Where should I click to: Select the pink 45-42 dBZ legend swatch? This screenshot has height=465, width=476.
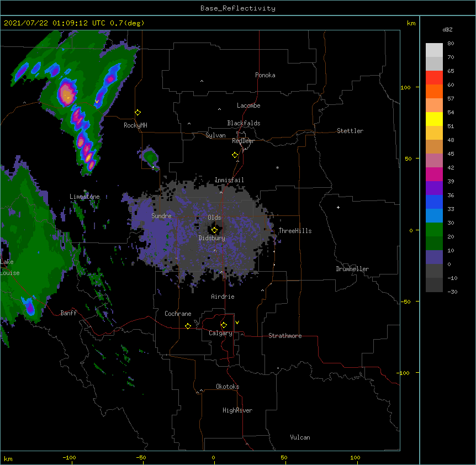[x=434, y=161]
